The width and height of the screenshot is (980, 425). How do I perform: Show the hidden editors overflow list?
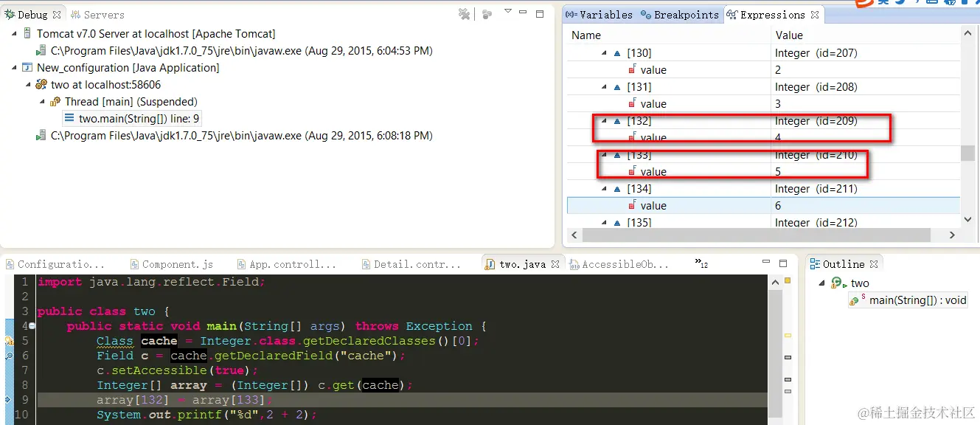701,263
